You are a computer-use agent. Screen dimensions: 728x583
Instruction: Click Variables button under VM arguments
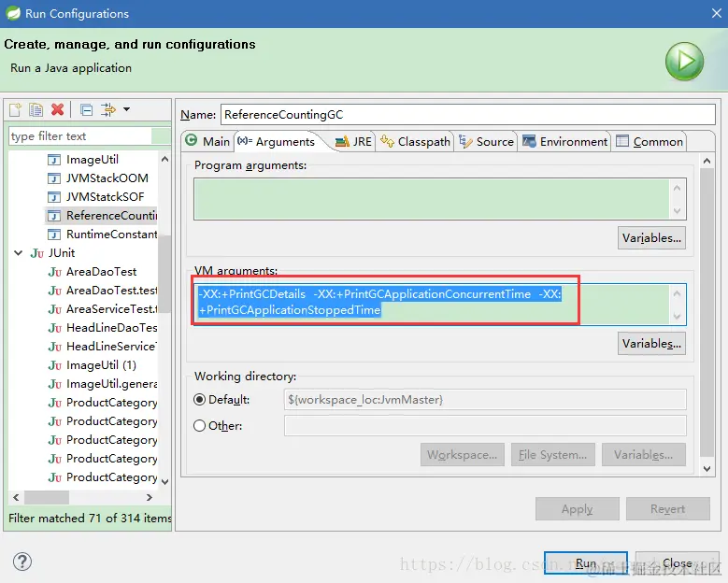pyautogui.click(x=651, y=344)
